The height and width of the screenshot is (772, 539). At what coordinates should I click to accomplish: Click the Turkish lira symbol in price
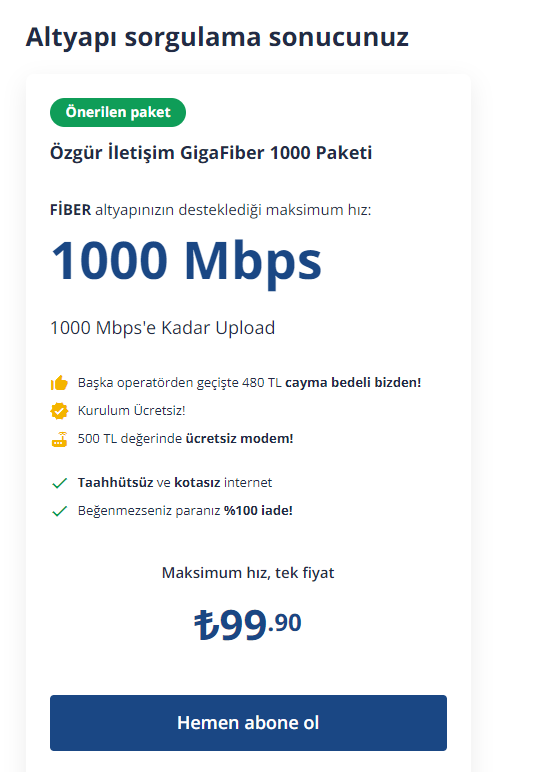206,625
